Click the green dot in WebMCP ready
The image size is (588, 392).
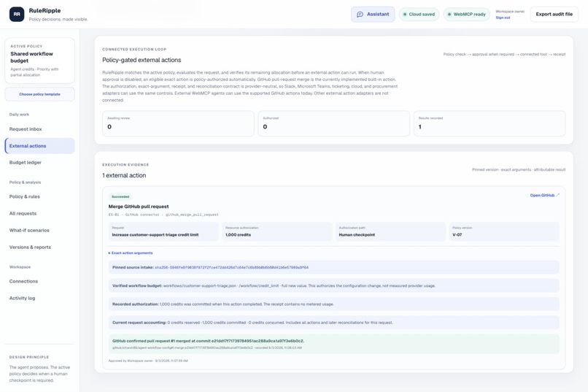[449, 15]
